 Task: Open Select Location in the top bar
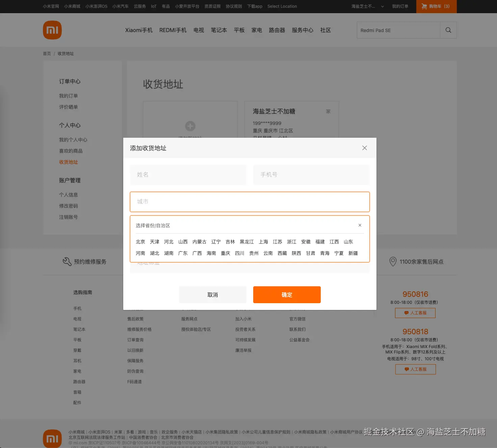pyautogui.click(x=282, y=6)
